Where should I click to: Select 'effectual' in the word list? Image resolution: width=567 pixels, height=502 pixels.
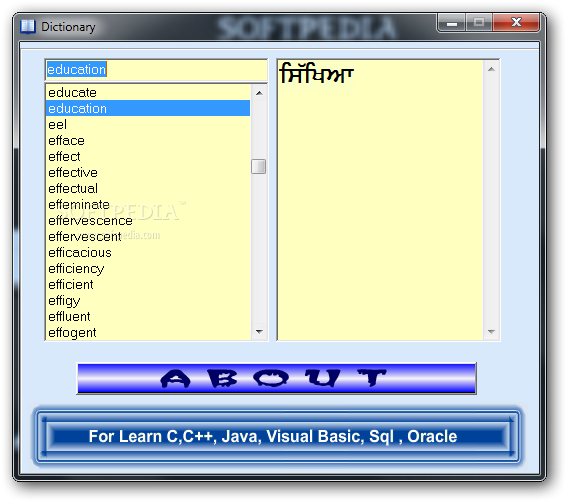(x=148, y=188)
